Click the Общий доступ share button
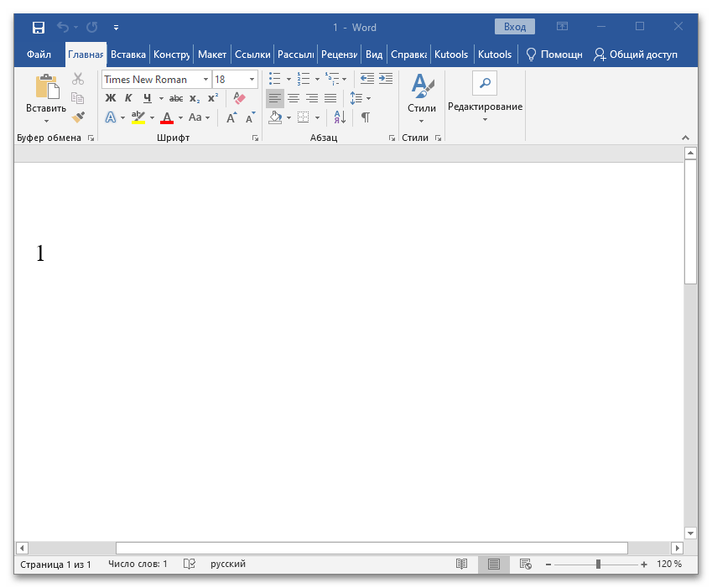The width and height of the screenshot is (712, 588). click(635, 55)
